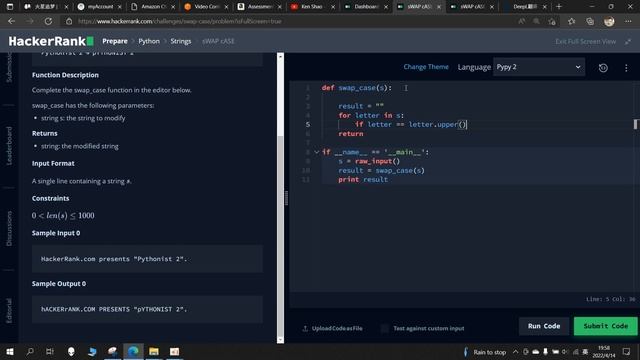The width and height of the screenshot is (640, 360).
Task: Open the Leaderboard side tab
Action: point(9,146)
